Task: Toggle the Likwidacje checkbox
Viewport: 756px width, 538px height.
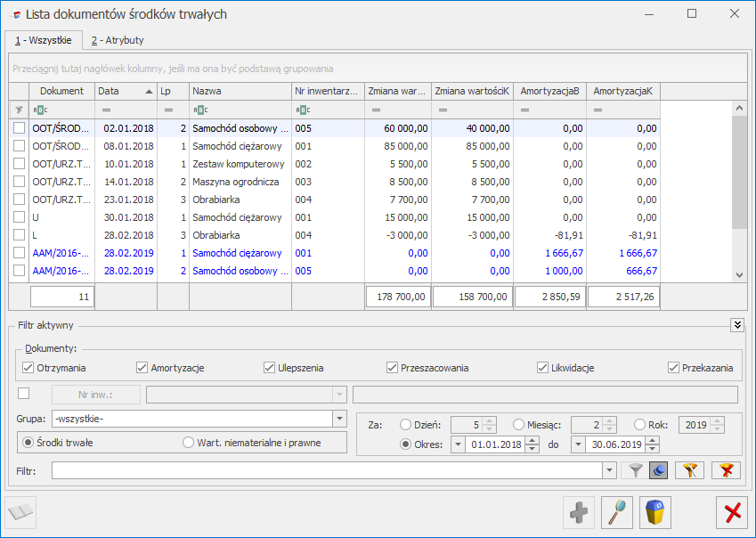Action: click(x=543, y=368)
